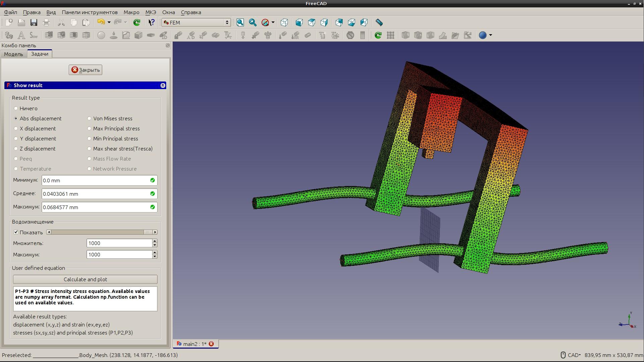Click the Undo arrow icon

(x=101, y=22)
